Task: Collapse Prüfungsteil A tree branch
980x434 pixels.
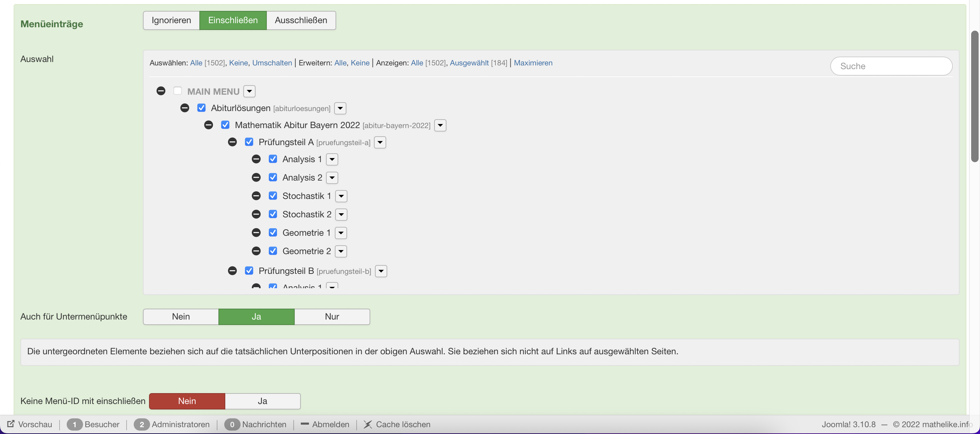Action: coord(232,142)
